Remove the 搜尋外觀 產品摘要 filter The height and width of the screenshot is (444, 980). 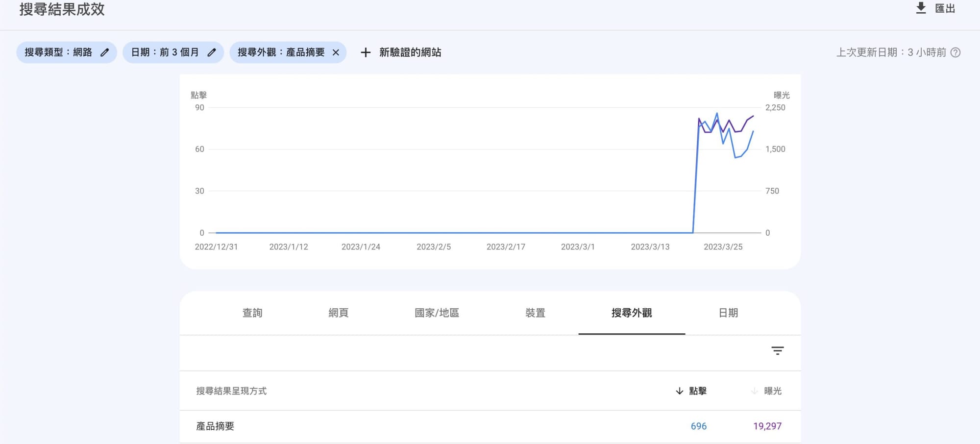(336, 52)
